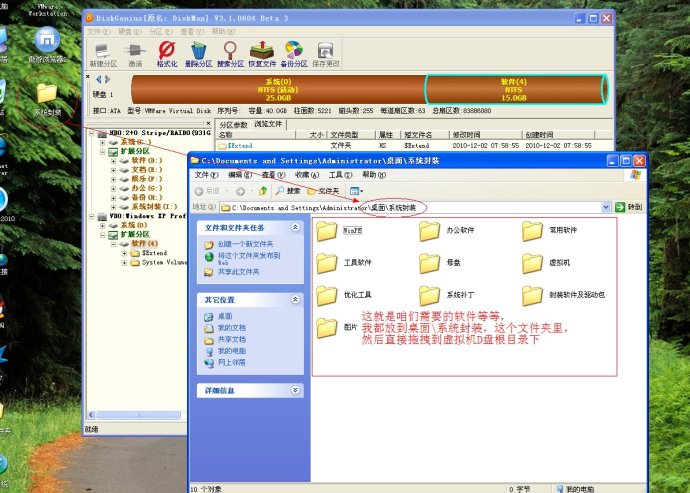Viewport: 690px width, 493px height.
Task: Expand the 娱乐 (F:) tree node
Action: pos(114,179)
